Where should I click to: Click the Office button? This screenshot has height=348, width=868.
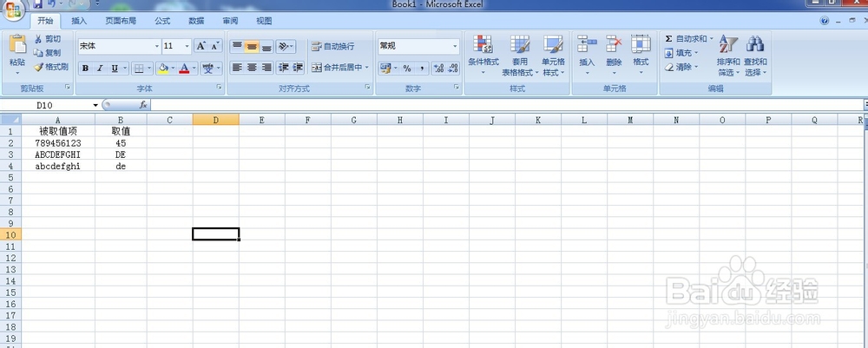click(12, 10)
